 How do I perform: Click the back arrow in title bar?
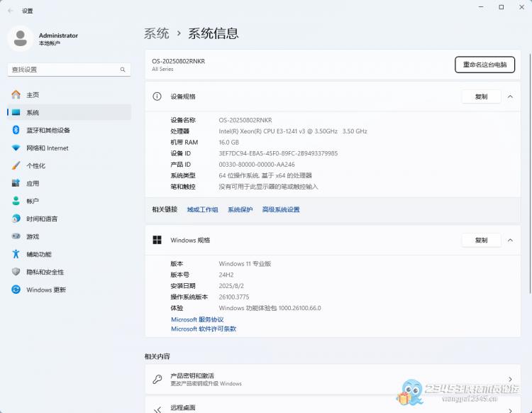tap(11, 11)
